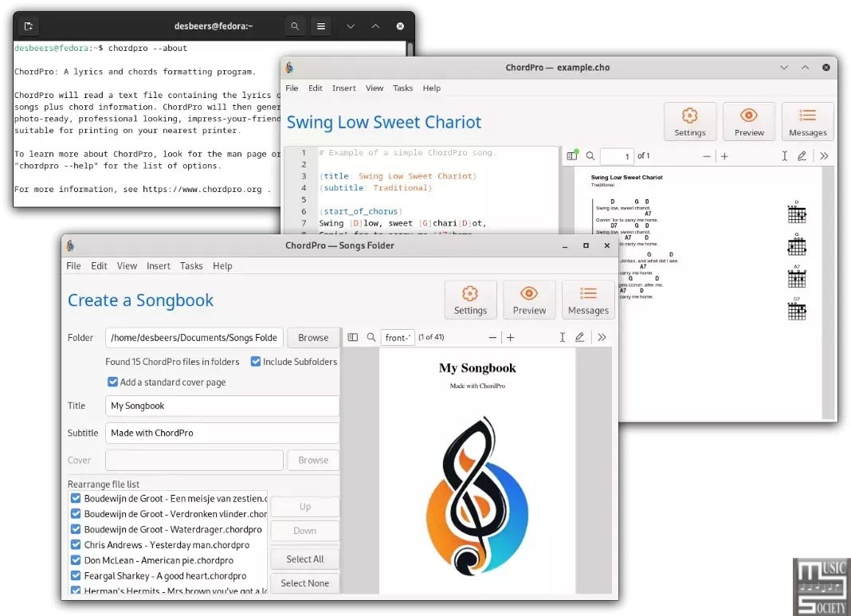
Task: Click ChordPro app icon in Songs Folder title bar
Action: [x=71, y=246]
